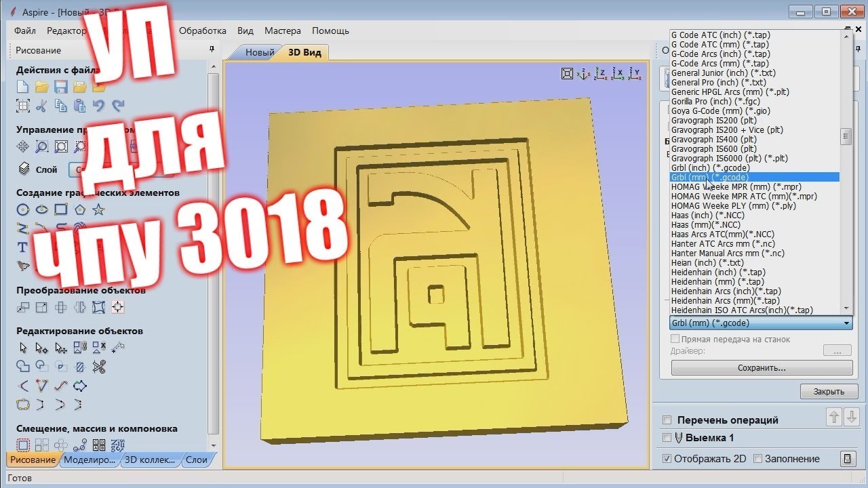Image resolution: width=868 pixels, height=488 pixels.
Task: Pick Gravograph IS400 (plt) from the list
Action: tap(754, 139)
